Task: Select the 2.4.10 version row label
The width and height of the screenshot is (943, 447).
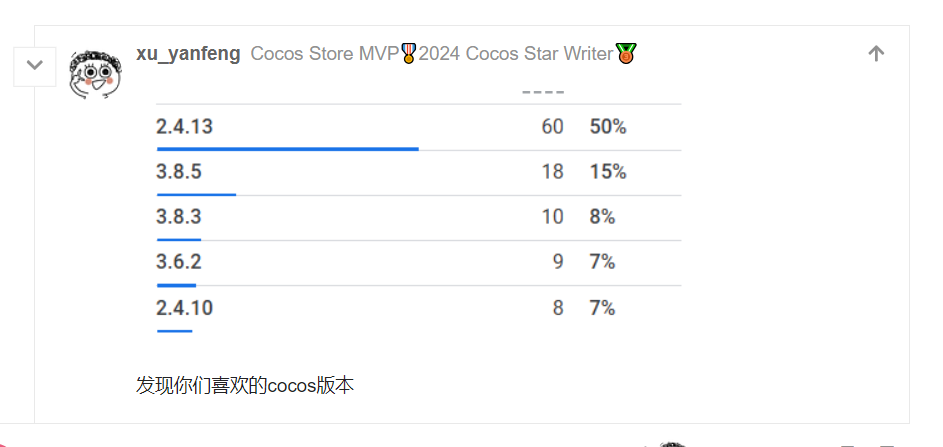Action: (x=185, y=308)
